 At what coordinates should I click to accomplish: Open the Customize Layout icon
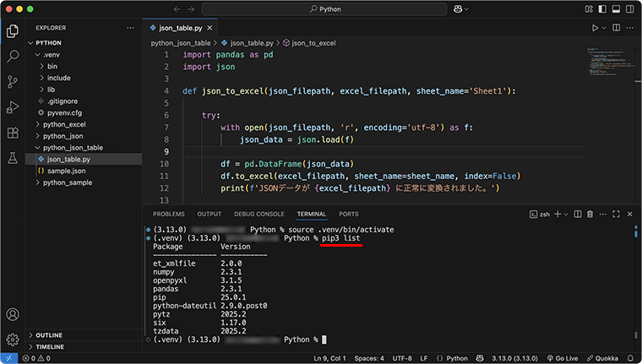click(589, 9)
